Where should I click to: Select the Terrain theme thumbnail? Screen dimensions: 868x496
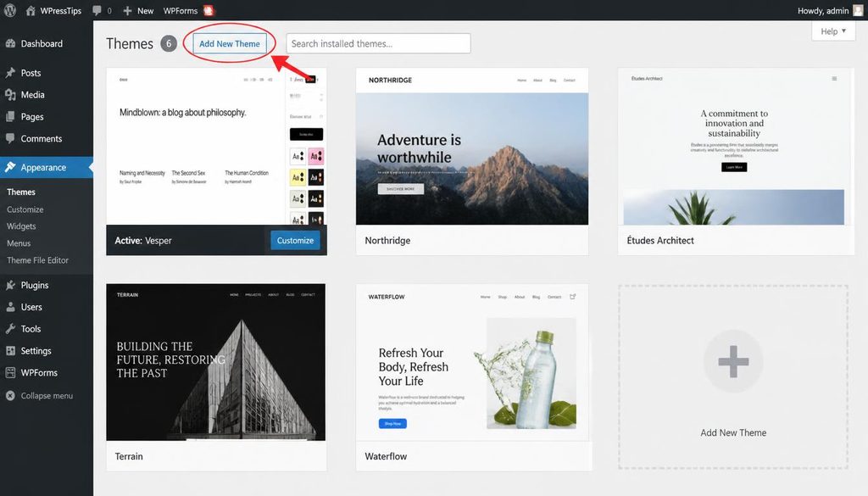(216, 362)
